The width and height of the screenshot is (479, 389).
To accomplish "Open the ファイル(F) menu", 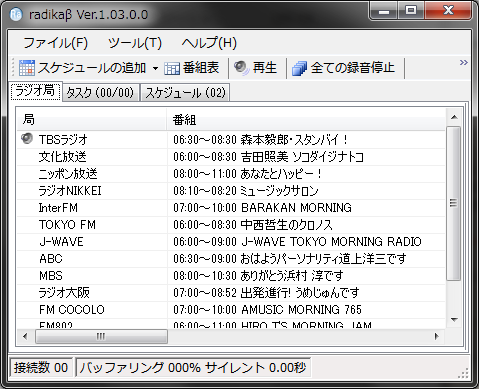I will point(55,43).
